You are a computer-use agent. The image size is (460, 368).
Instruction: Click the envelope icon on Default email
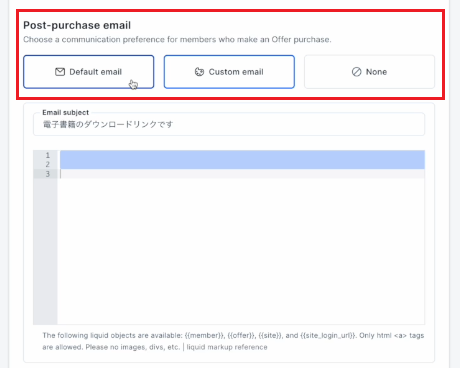[x=60, y=72]
